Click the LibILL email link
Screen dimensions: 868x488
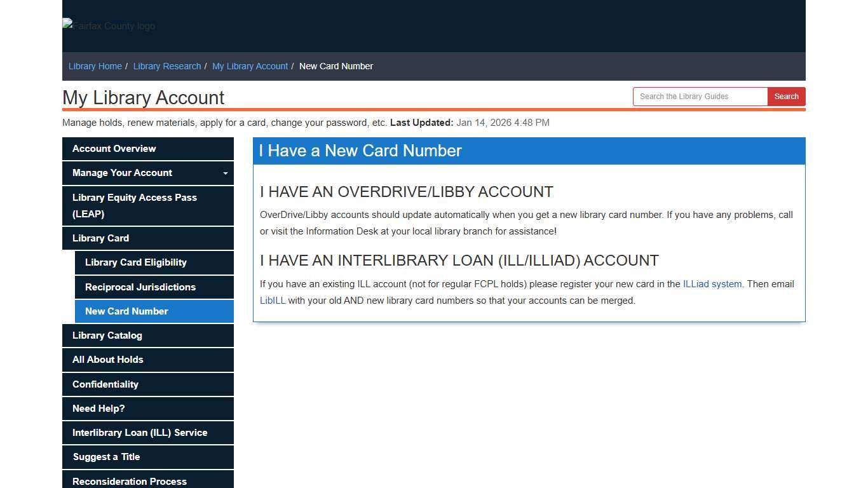[272, 301]
